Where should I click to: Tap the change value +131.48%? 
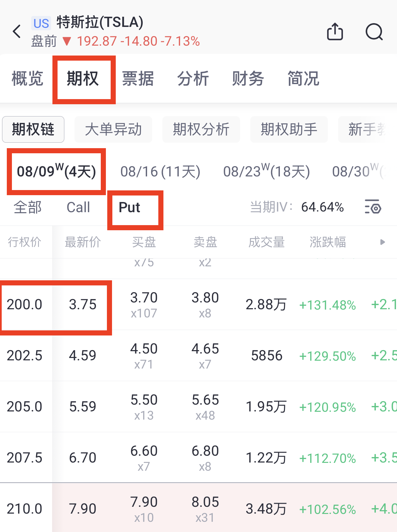point(328,305)
